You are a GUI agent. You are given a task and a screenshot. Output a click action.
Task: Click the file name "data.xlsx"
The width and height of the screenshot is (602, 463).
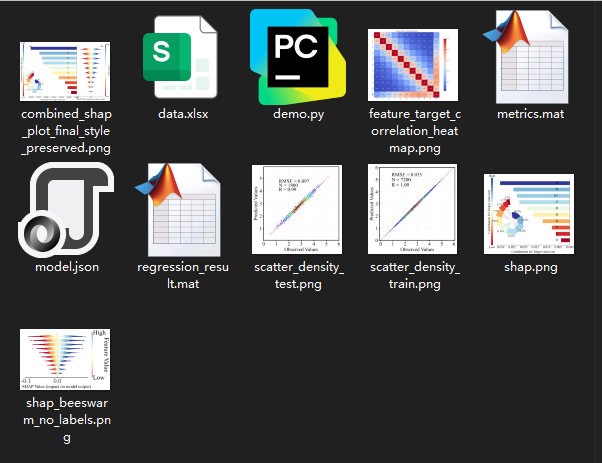pyautogui.click(x=183, y=114)
